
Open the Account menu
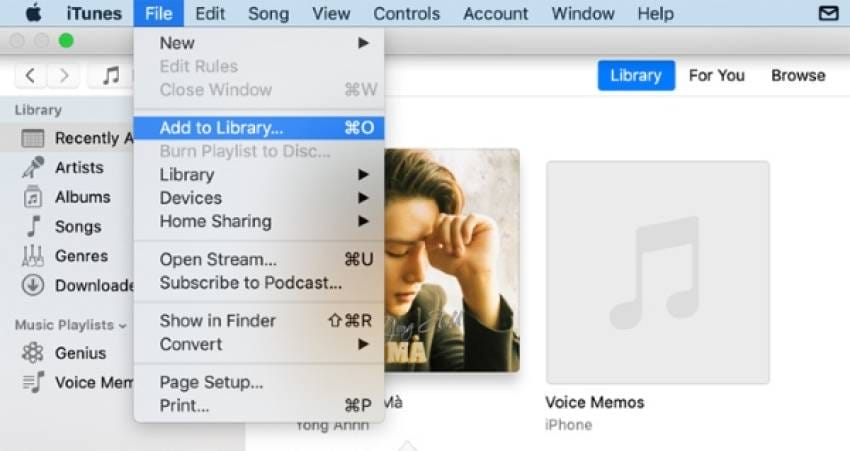click(x=495, y=13)
